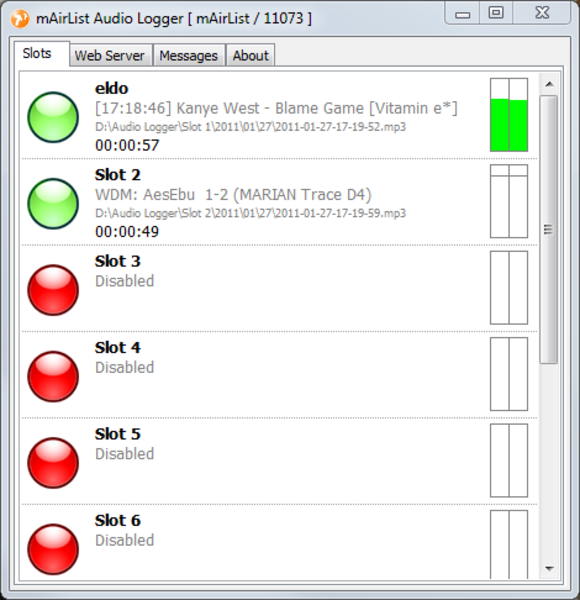Viewport: 580px width, 600px height.
Task: Select the Slots tab
Action: tap(37, 54)
